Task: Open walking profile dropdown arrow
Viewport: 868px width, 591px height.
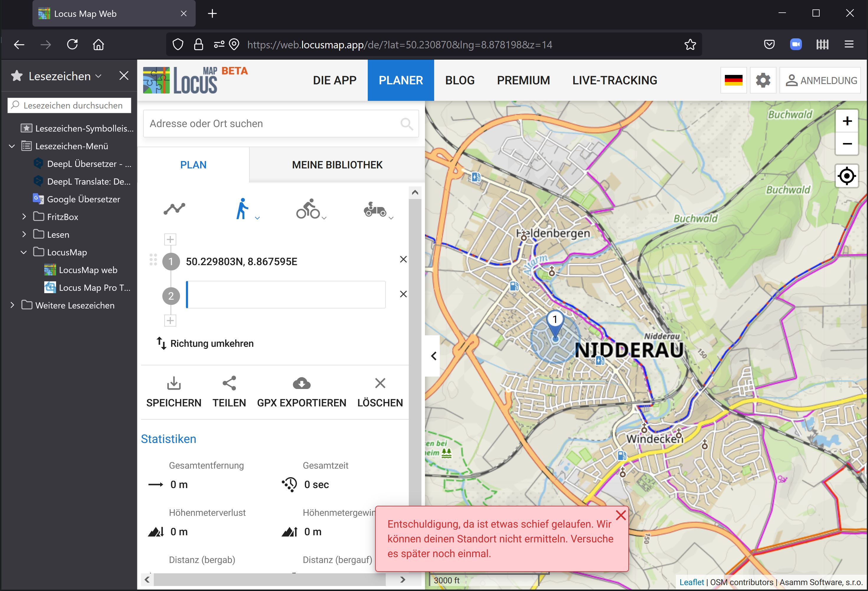Action: 257,218
